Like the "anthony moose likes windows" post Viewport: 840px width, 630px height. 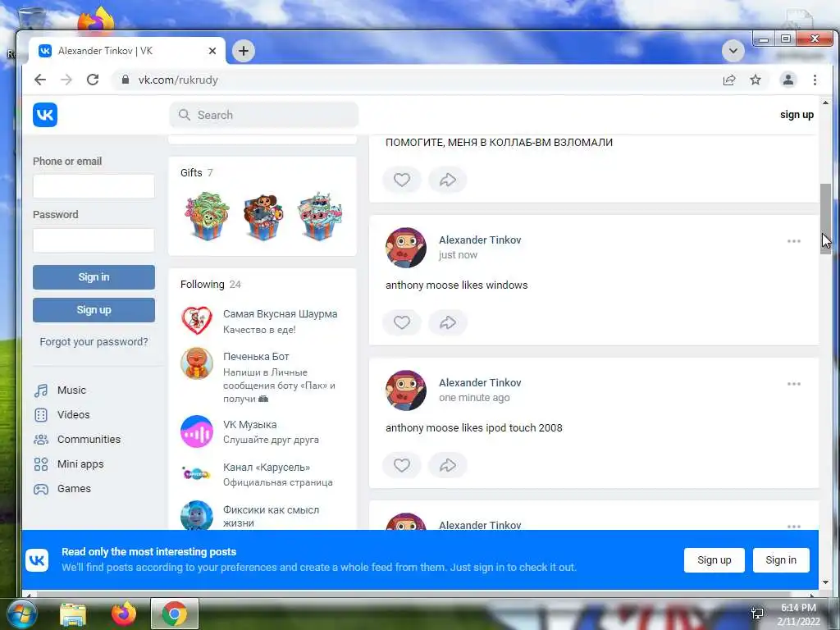(x=402, y=322)
